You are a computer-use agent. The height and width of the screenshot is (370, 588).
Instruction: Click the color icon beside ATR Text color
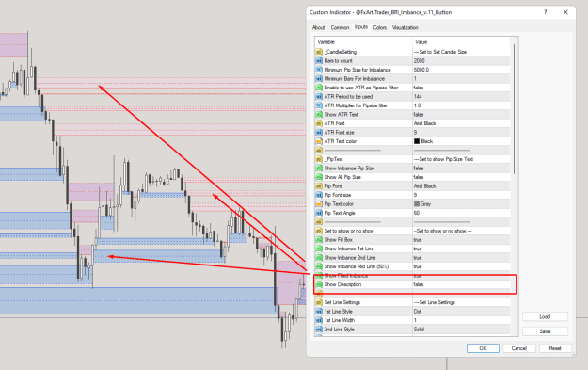coord(319,141)
